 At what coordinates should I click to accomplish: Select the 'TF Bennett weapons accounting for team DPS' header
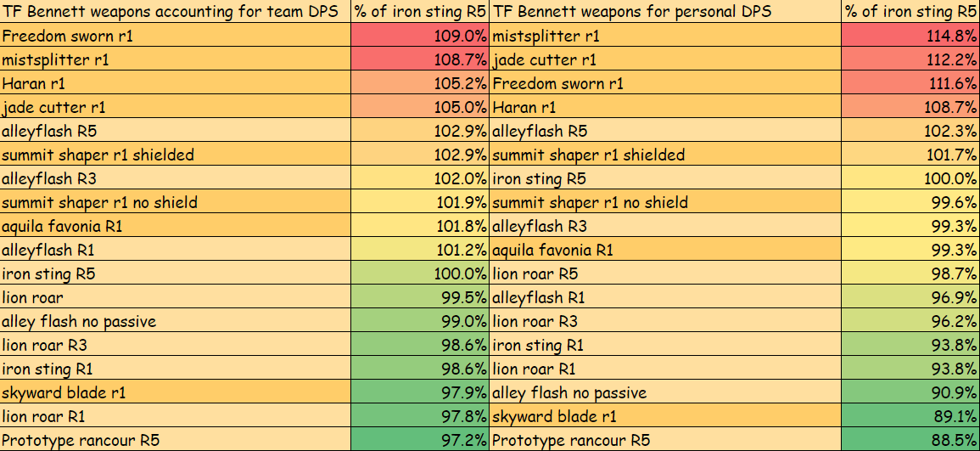coord(175,12)
